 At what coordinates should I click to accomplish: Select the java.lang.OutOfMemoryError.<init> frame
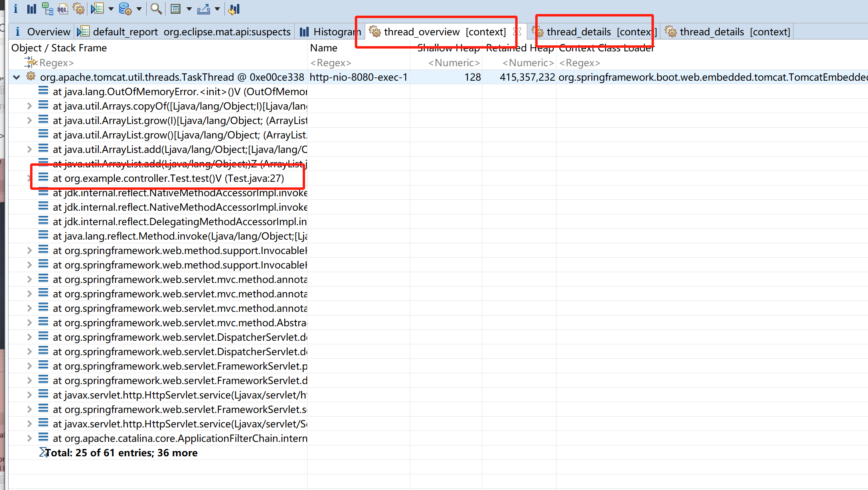(180, 91)
